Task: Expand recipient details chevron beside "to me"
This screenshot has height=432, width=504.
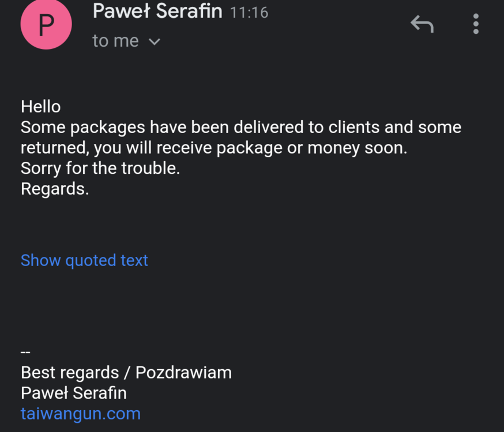Action: pos(154,41)
